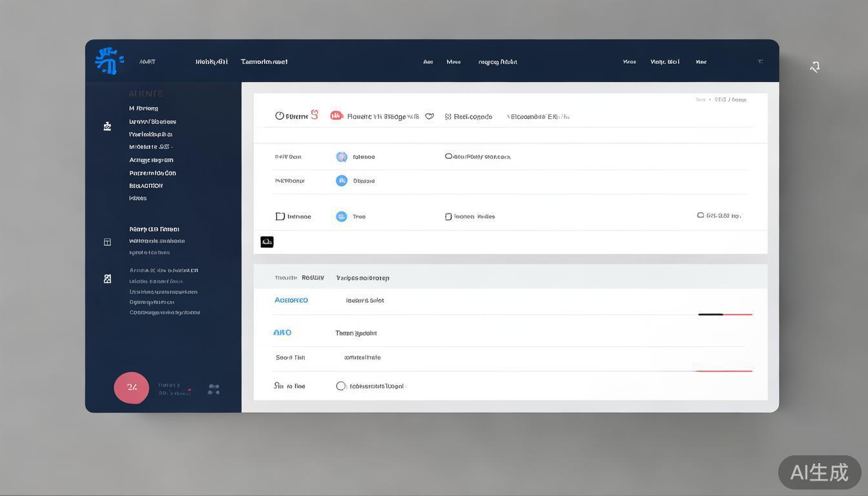This screenshot has height=496, width=868.
Task: Expand the "Reahp" section in the sidebar
Action: coord(154,229)
